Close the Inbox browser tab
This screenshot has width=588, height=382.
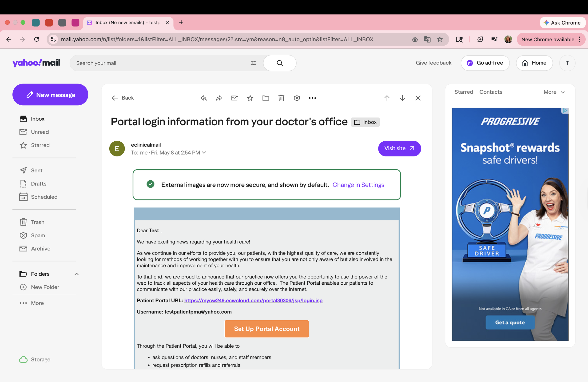(167, 23)
